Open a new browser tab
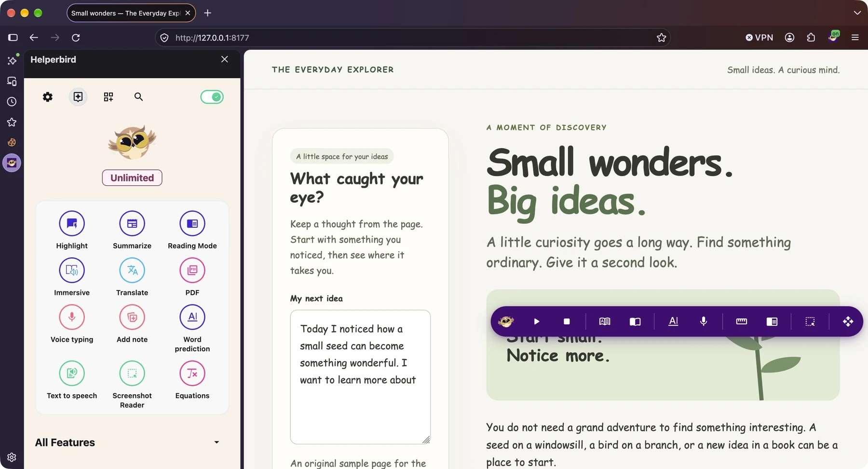Viewport: 868px width, 469px height. pos(208,13)
